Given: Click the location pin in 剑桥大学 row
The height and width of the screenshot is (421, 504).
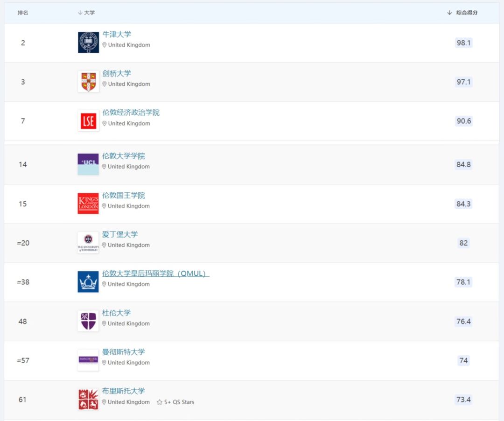Looking at the screenshot, I should point(105,84).
